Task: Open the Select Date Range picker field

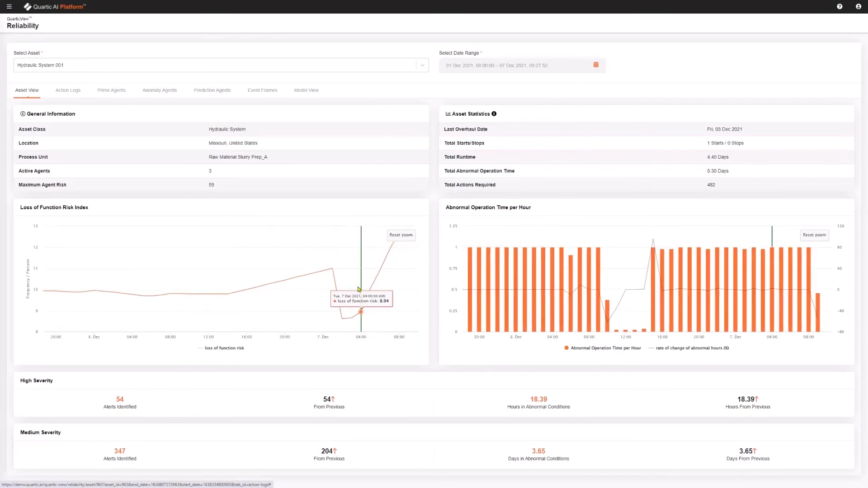Action: coord(515,66)
